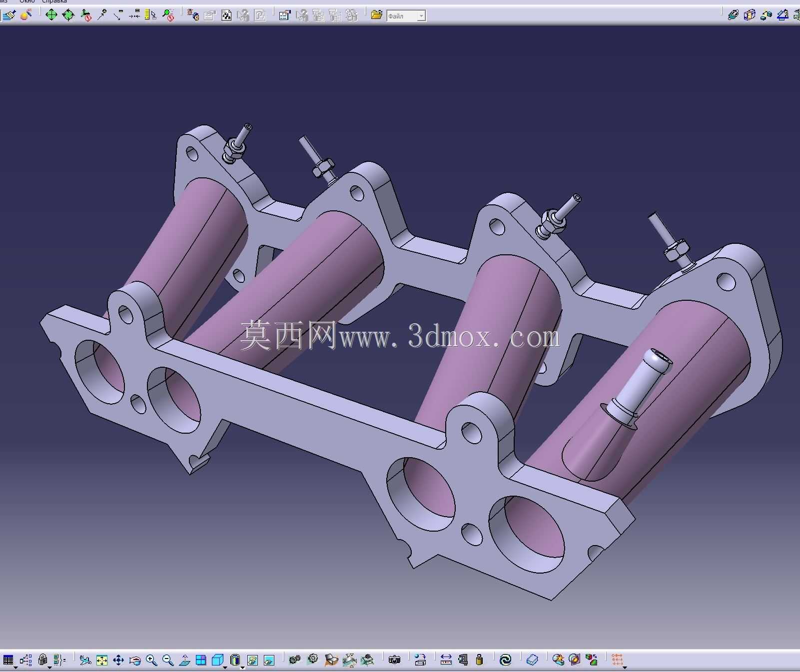Screen dimensions: 800x672
Task: Expand the quick view arrow under cube
Action: 225,668
